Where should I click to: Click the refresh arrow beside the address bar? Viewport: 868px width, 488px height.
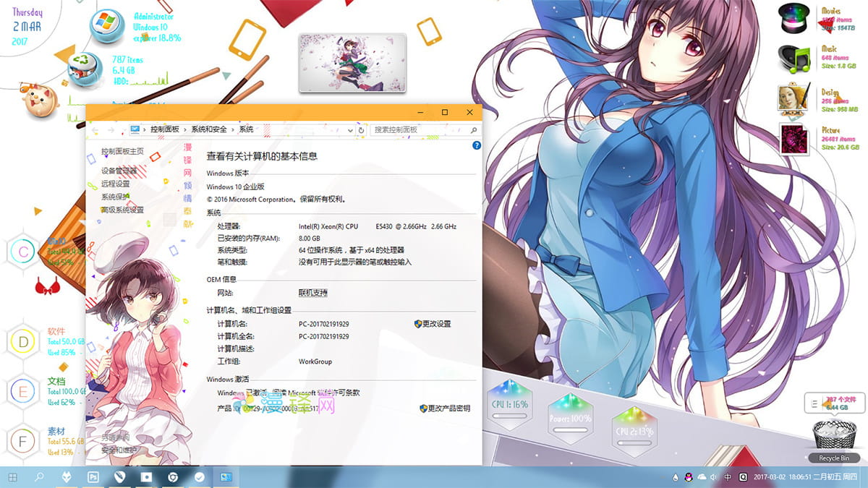click(362, 130)
